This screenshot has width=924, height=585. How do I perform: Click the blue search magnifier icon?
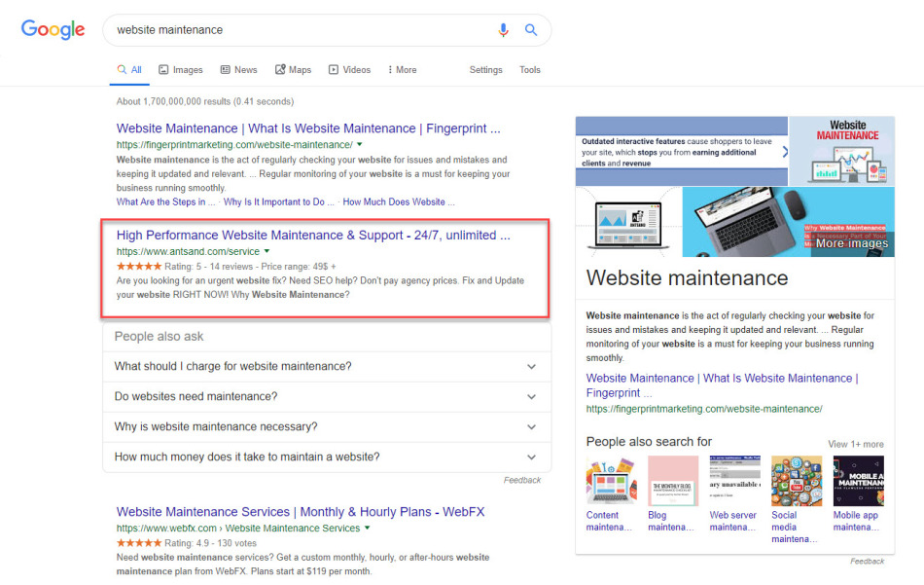point(531,30)
